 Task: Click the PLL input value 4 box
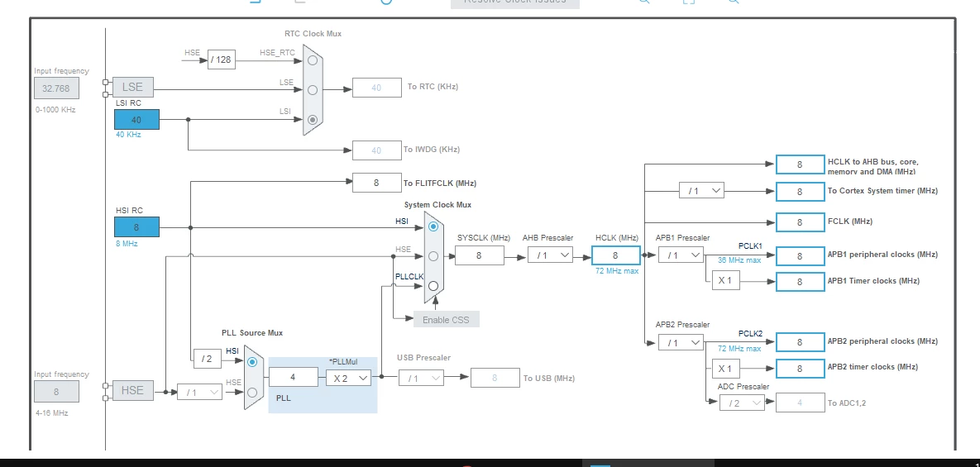coord(293,377)
